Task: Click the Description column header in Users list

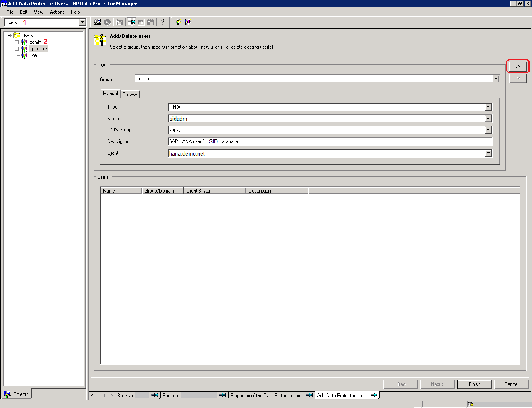Action: (277, 190)
